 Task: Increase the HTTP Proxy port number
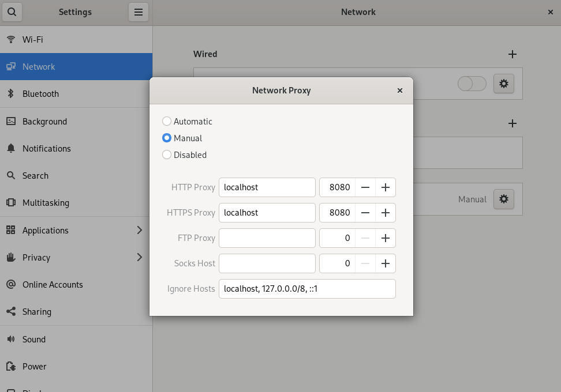coord(386,187)
